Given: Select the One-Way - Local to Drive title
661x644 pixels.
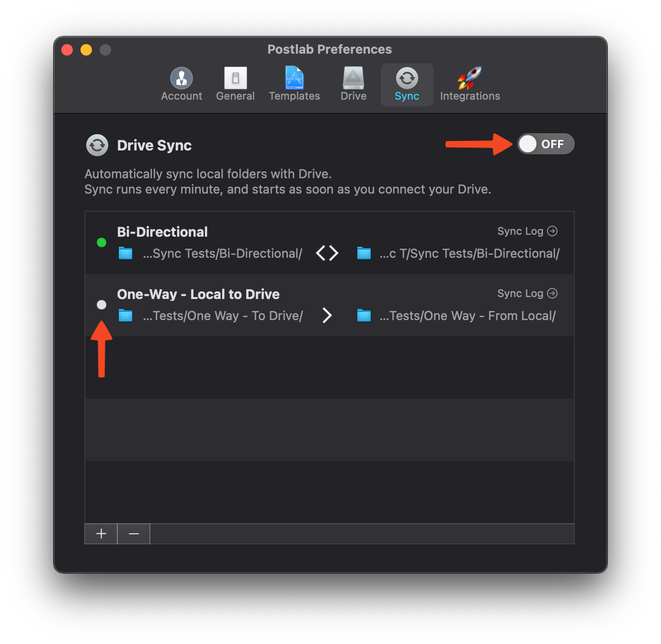Looking at the screenshot, I should click(x=198, y=294).
